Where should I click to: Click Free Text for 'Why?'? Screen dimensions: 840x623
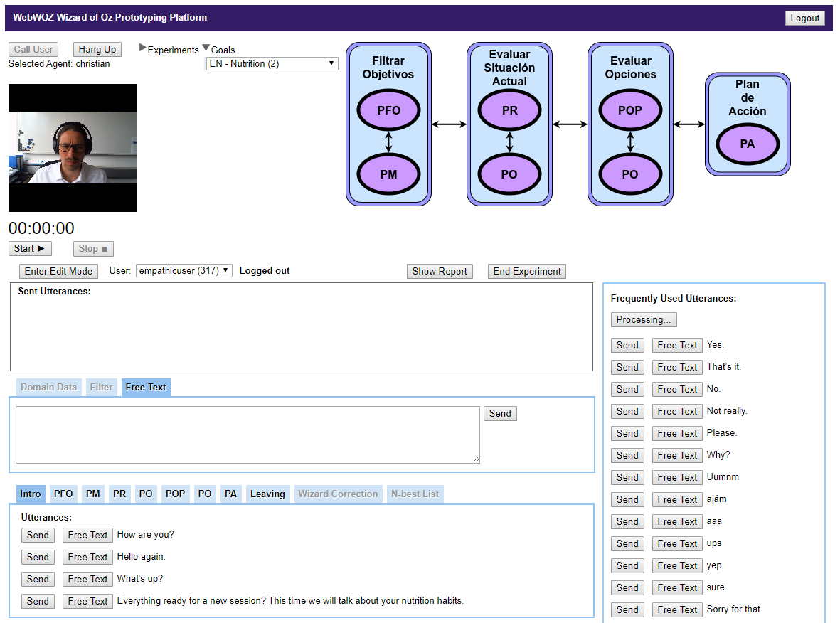coord(677,455)
